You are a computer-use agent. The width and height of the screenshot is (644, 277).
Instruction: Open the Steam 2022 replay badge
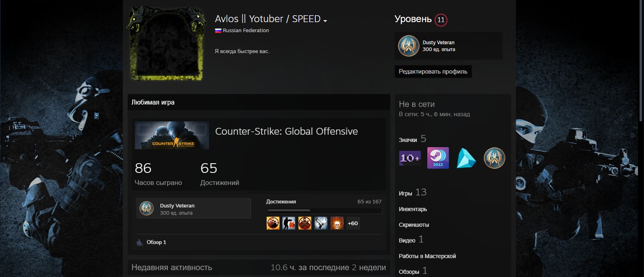pyautogui.click(x=438, y=158)
